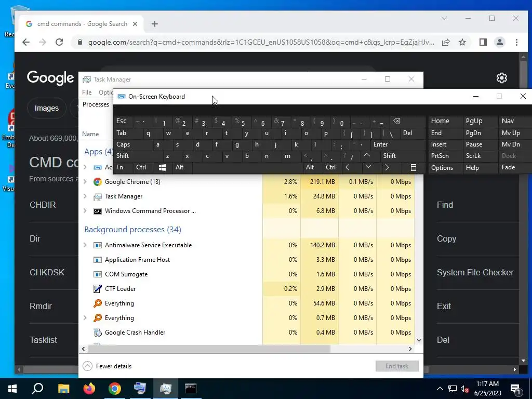
Task: Open Chrome side panel icon
Action: pyautogui.click(x=483, y=42)
